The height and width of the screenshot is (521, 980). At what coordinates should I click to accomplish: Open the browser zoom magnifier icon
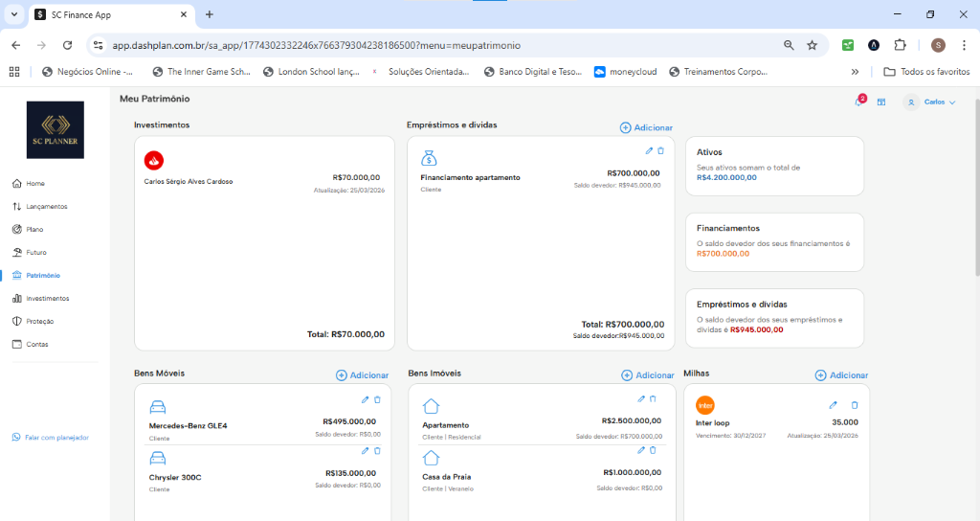789,45
